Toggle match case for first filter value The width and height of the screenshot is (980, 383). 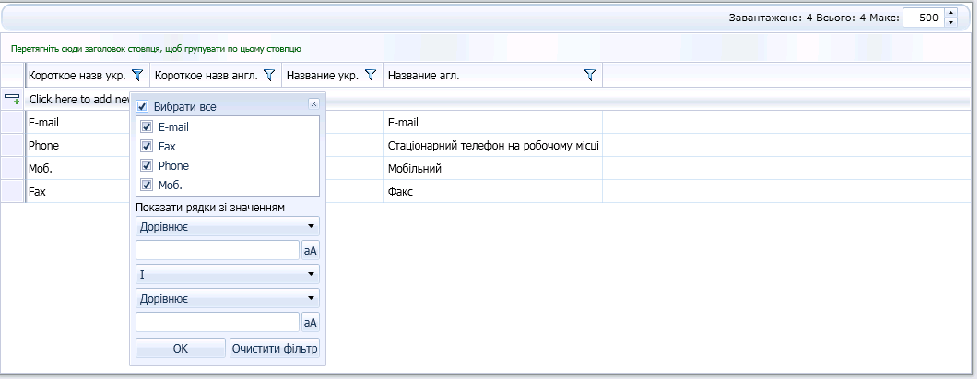pyautogui.click(x=311, y=250)
